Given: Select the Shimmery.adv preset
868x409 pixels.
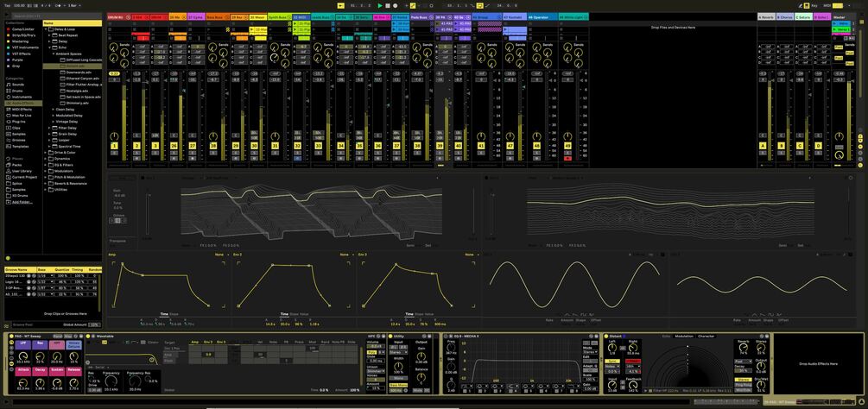Looking at the screenshot, I should point(77,103).
